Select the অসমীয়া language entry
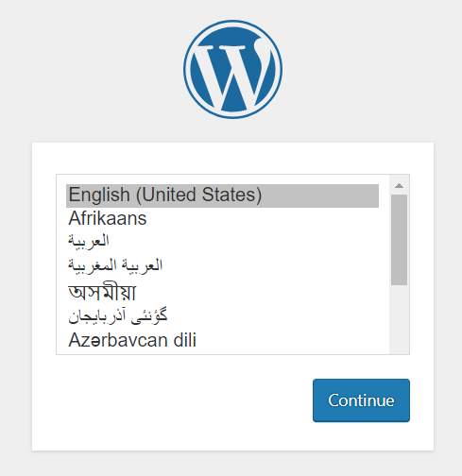This screenshot has height=476, width=462. point(222,292)
